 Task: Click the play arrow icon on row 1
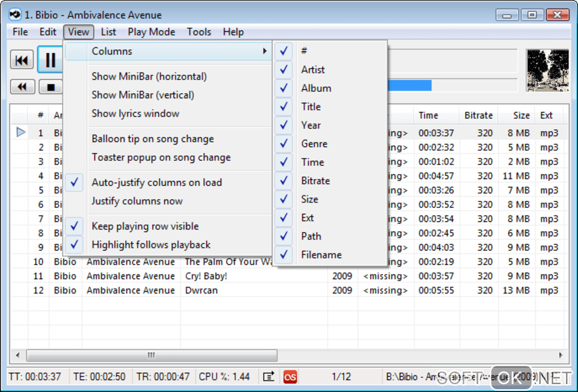[21, 132]
